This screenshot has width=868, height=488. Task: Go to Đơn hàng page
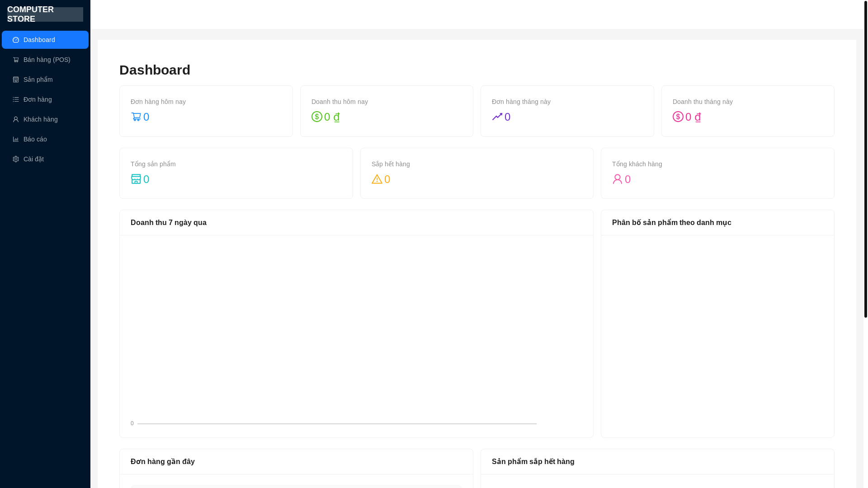(x=45, y=99)
